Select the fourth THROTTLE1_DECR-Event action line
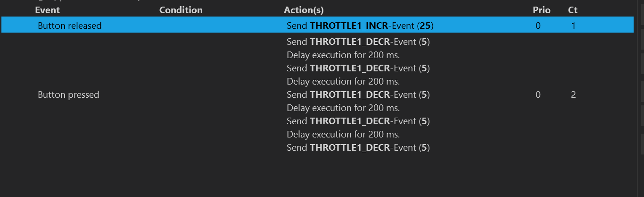Image resolution: width=644 pixels, height=197 pixels. (358, 121)
